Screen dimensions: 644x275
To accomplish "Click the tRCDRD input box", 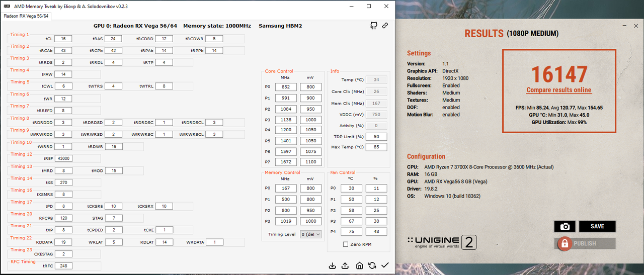I will click(164, 39).
